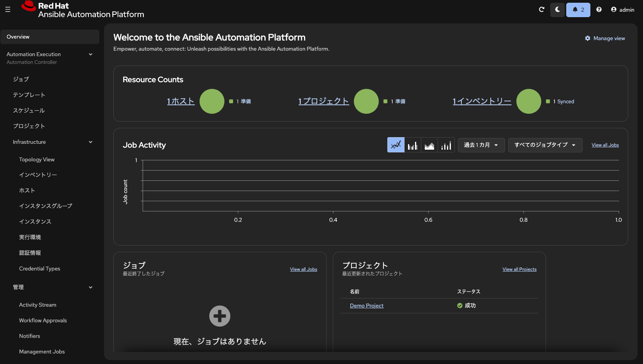The height and width of the screenshot is (364, 643).
Task: Click the Red Hat logo
Action: (x=83, y=10)
